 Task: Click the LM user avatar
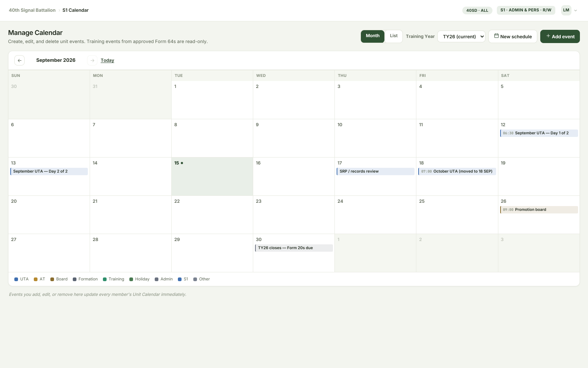tap(566, 10)
